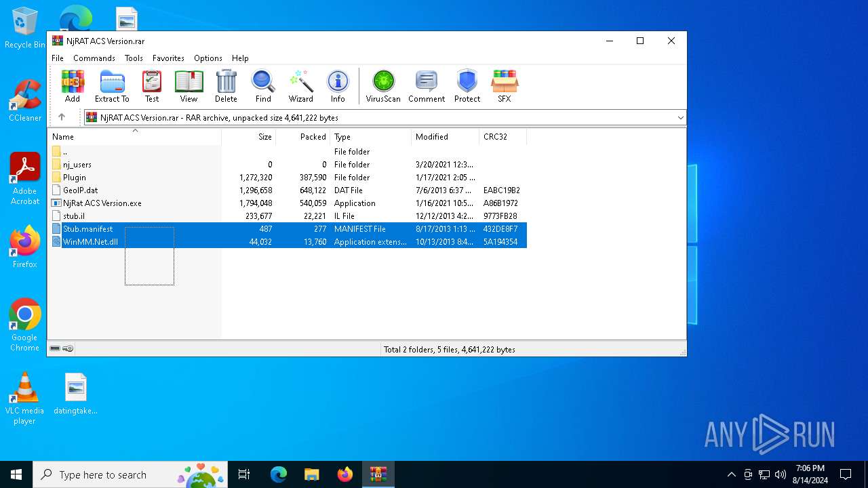The width and height of the screenshot is (868, 488).
Task: Open the Commands menu
Action: click(x=94, y=58)
